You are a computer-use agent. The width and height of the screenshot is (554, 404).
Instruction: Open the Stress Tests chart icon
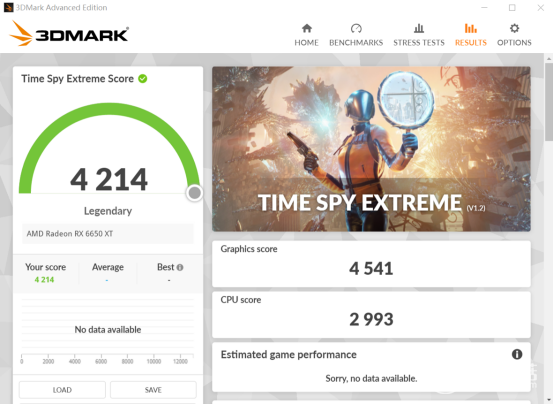pos(419,28)
